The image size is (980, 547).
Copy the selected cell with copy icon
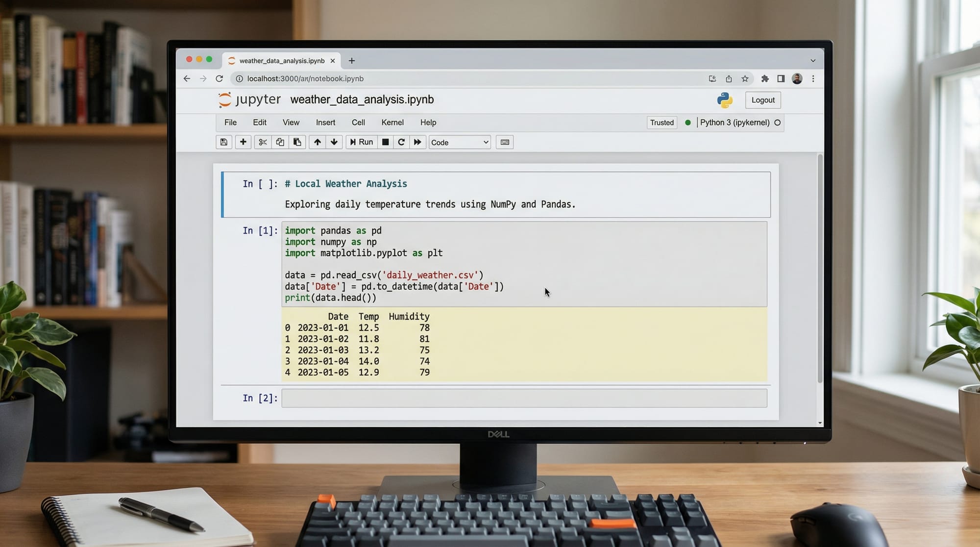[280, 142]
